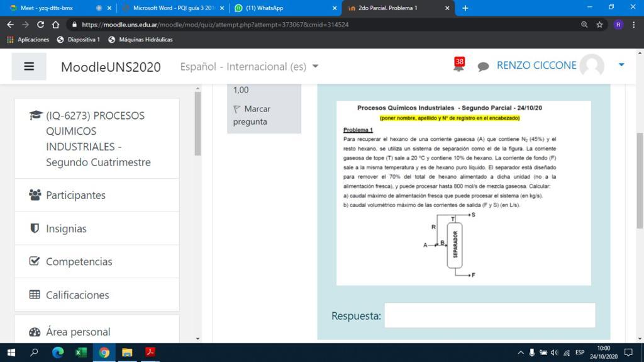Screen dimensions: 644x362
Task: Open the Moodle hamburger navigation menu
Action: click(x=29, y=66)
